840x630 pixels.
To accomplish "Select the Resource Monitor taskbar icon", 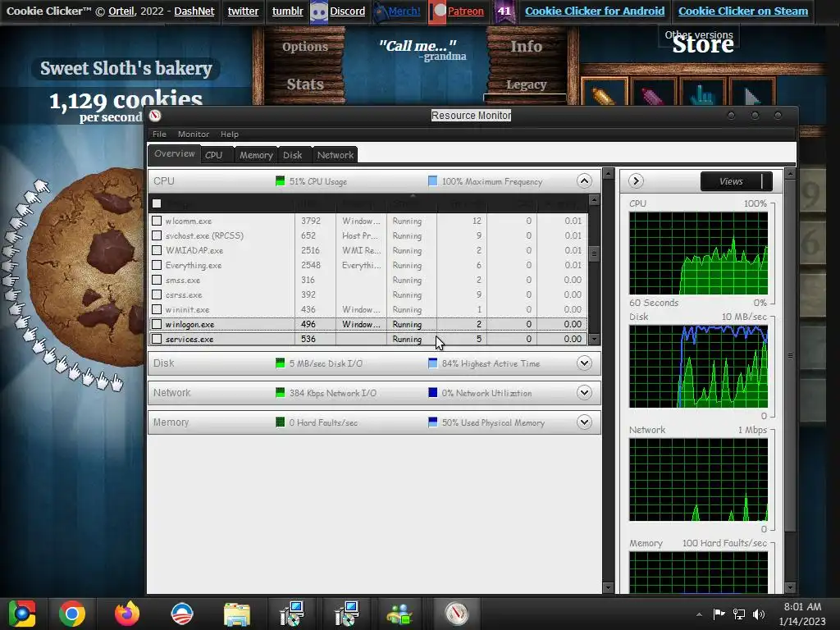I will 456,614.
